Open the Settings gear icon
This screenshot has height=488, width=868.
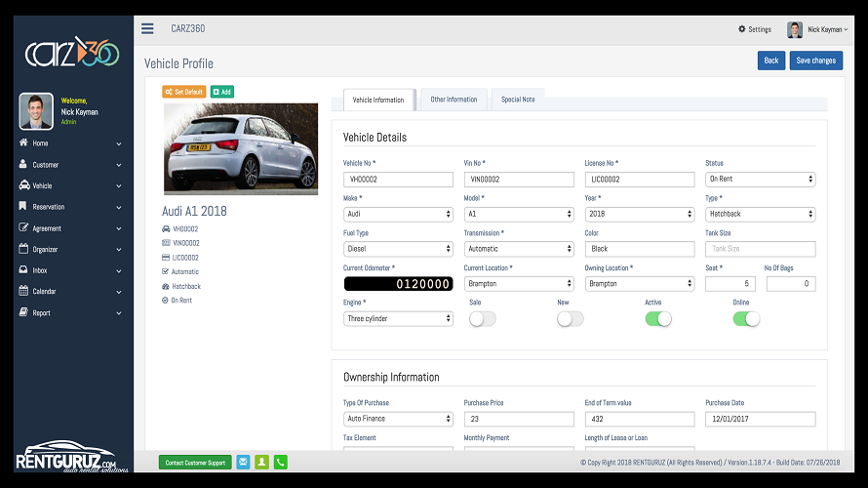coord(742,29)
